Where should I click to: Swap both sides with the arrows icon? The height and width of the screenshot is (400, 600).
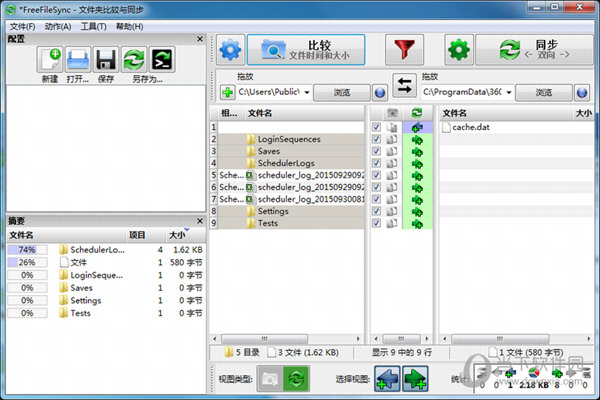[x=404, y=85]
